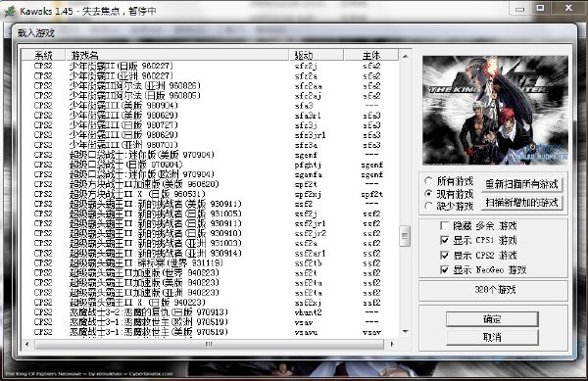
Task: Click the King of Fighters preview image
Action: tap(495, 111)
